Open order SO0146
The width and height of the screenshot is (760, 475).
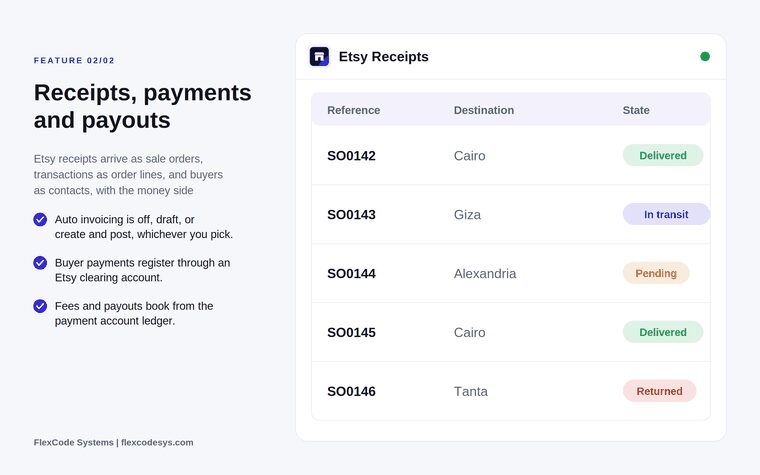click(351, 392)
